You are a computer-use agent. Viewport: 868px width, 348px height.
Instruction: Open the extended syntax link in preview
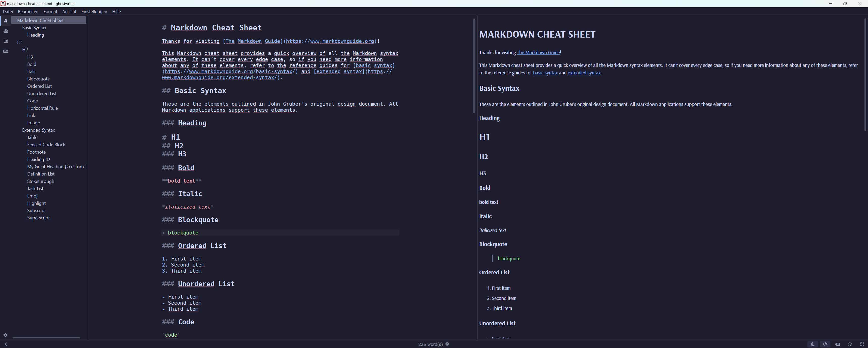584,73
